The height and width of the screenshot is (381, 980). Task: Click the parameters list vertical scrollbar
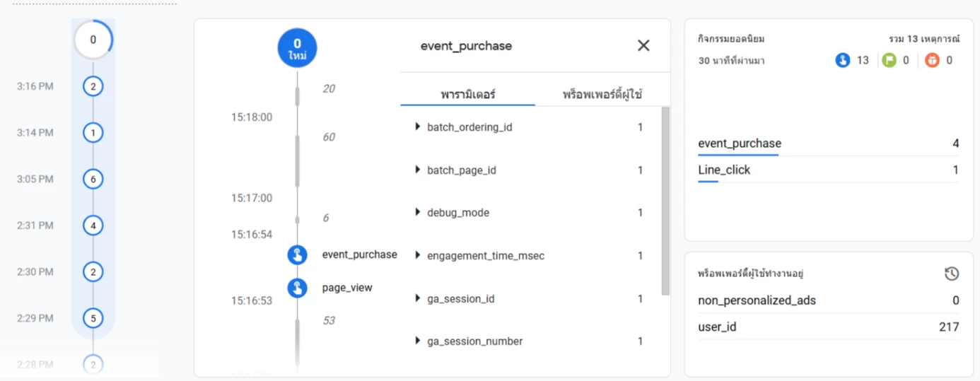665,201
